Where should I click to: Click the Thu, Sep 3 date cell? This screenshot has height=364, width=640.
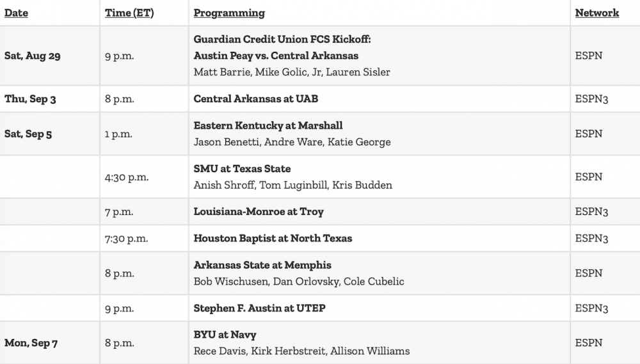[29, 99]
